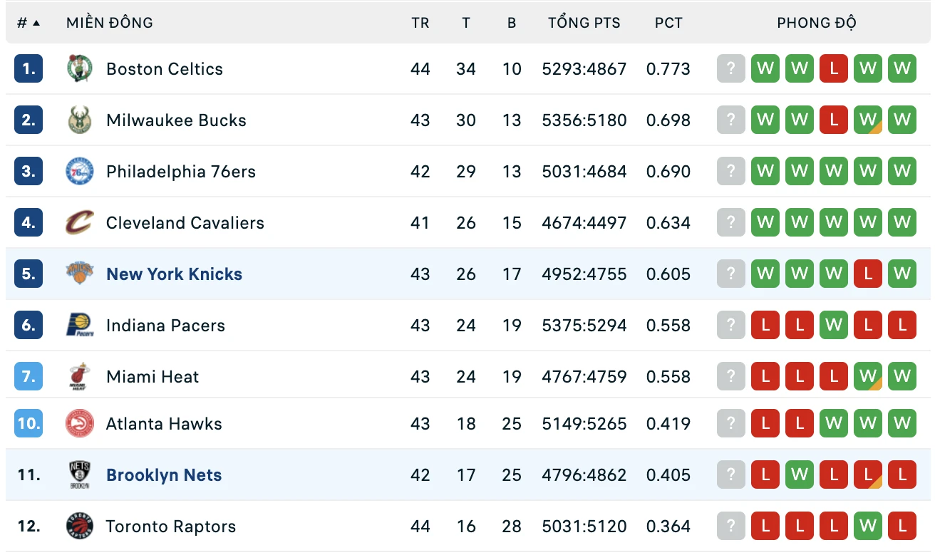This screenshot has height=560, width=935.
Task: Open the Brooklyn Nets team link
Action: pyautogui.click(x=164, y=475)
